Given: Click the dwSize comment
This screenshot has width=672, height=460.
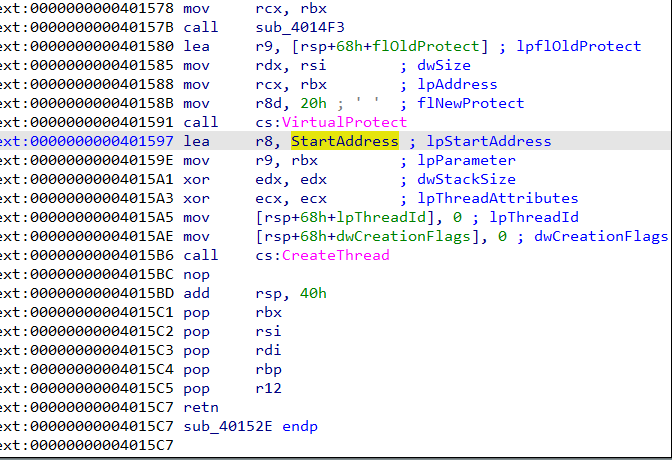Looking at the screenshot, I should coord(444,65).
